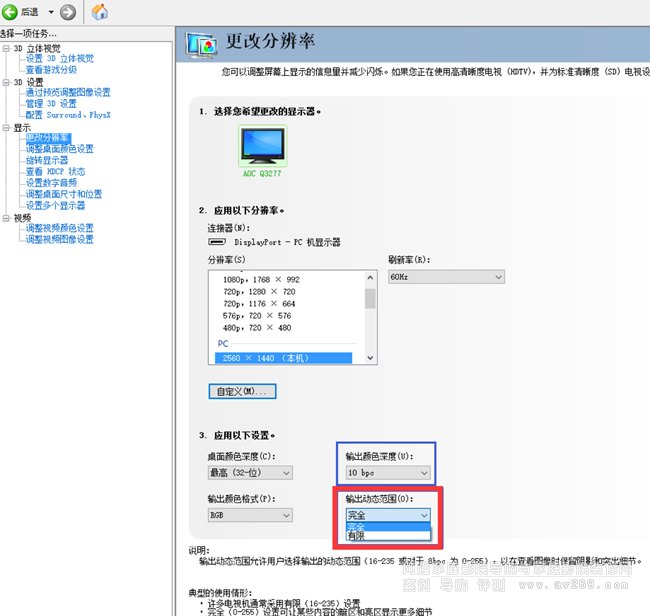Collapse the 视频 tree node

6,218
